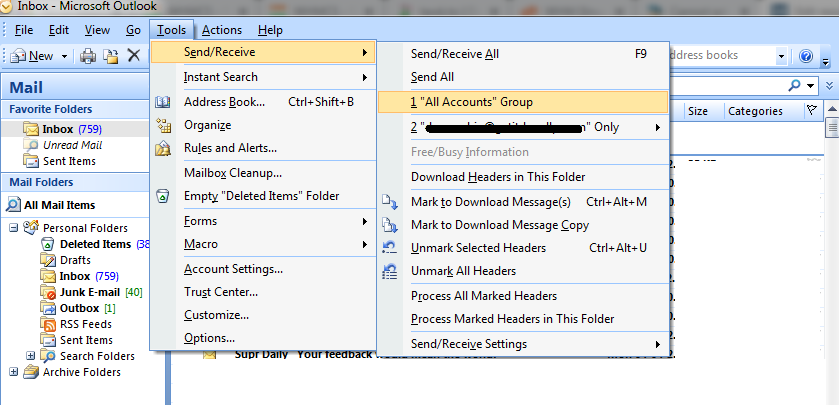839x405 pixels.
Task: Click Mark to Download Message Copy icon
Action: [x=390, y=225]
